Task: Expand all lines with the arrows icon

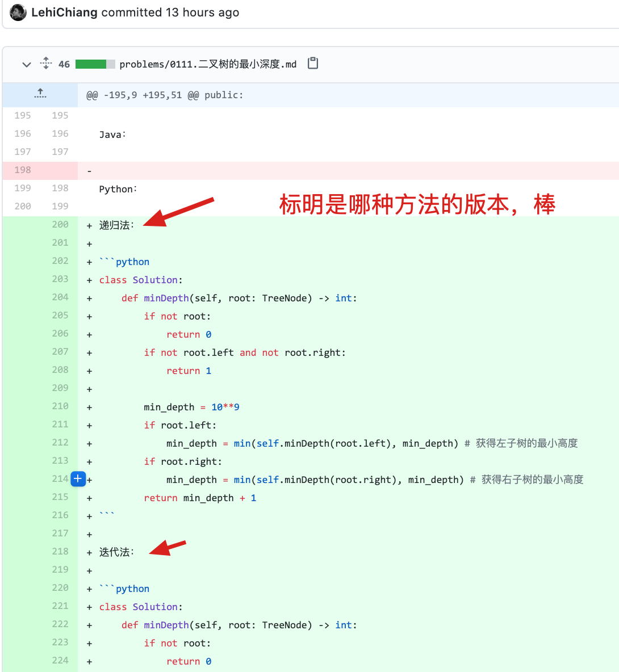Action: pos(46,64)
